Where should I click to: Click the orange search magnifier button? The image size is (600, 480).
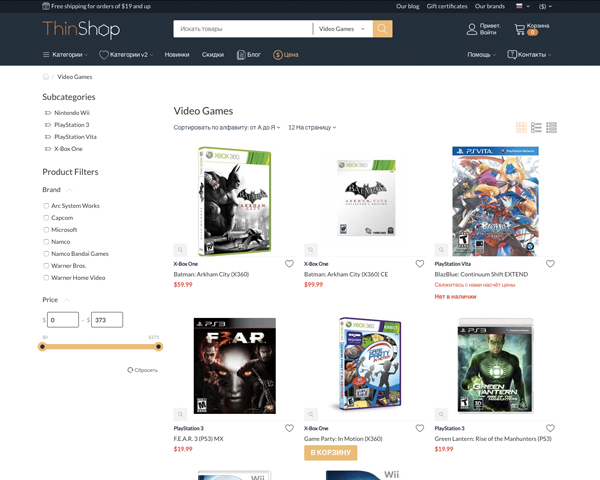382,29
